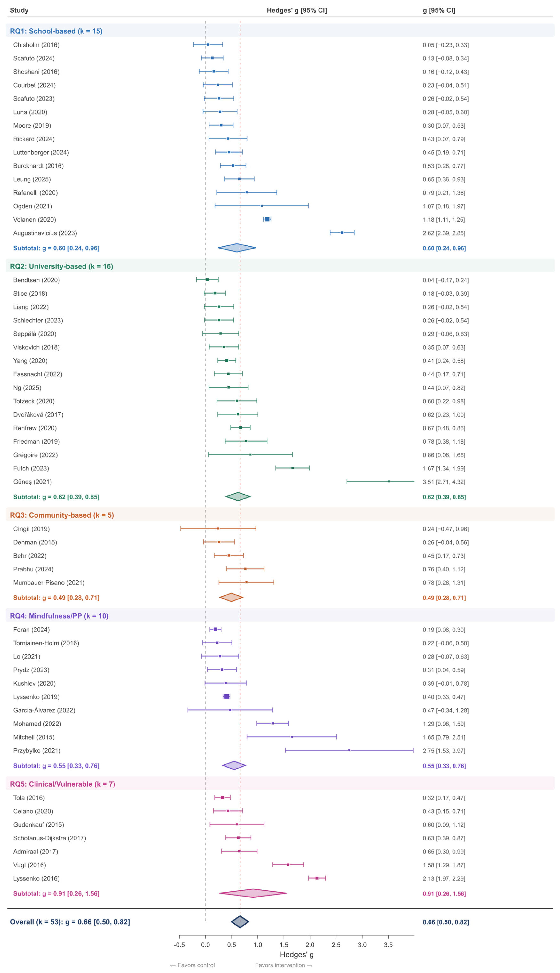
Task: Click the RQ3 Community-based subtotal diamond
Action: coord(231,597)
